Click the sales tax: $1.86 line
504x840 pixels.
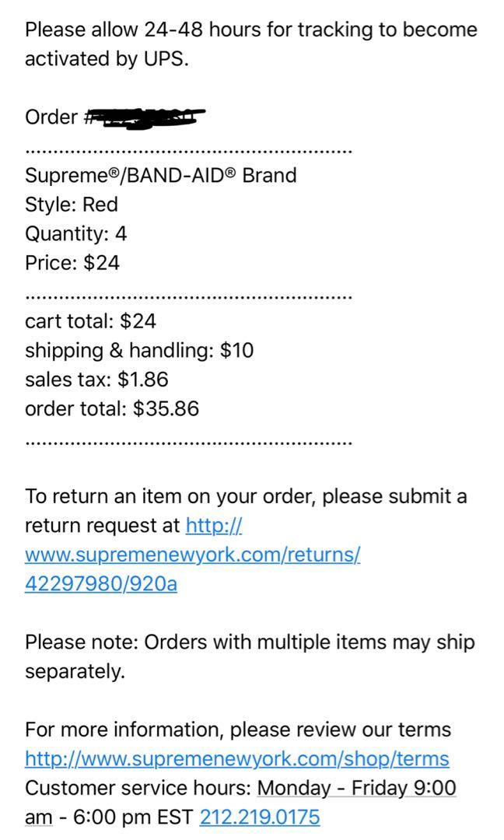96,380
